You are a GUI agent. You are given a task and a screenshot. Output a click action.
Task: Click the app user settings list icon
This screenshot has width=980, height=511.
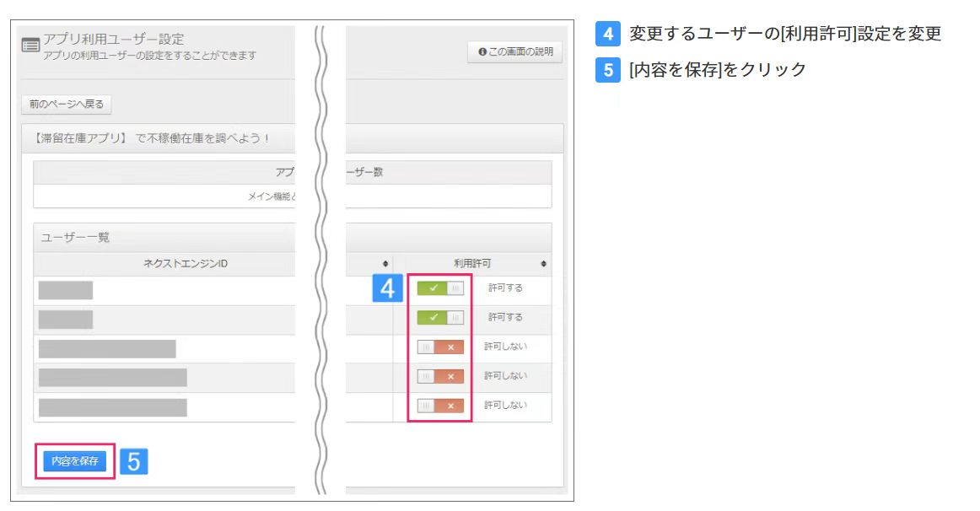point(30,46)
